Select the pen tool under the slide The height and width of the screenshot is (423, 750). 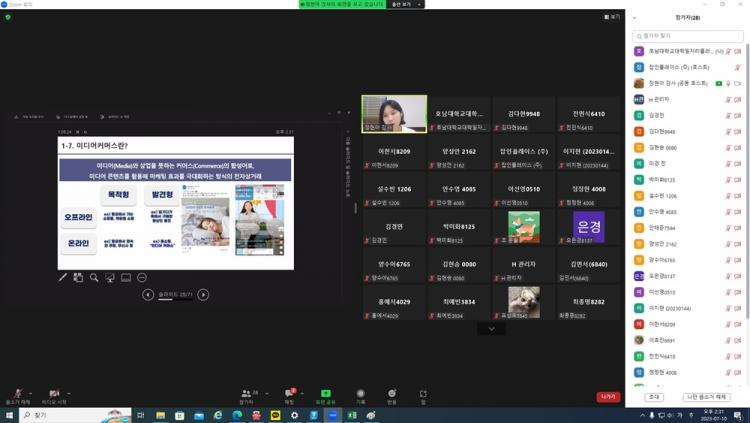(63, 277)
